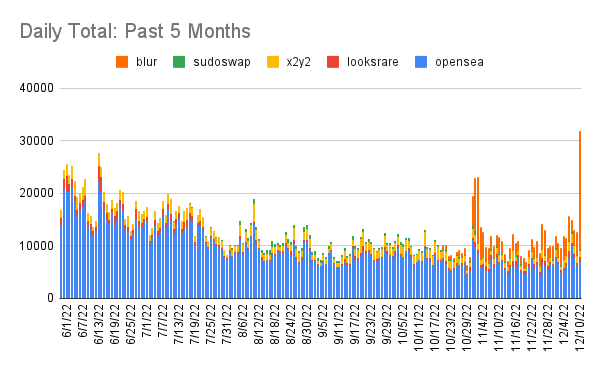Select the looksrare legend label
600x371 pixels.
pyautogui.click(x=373, y=62)
